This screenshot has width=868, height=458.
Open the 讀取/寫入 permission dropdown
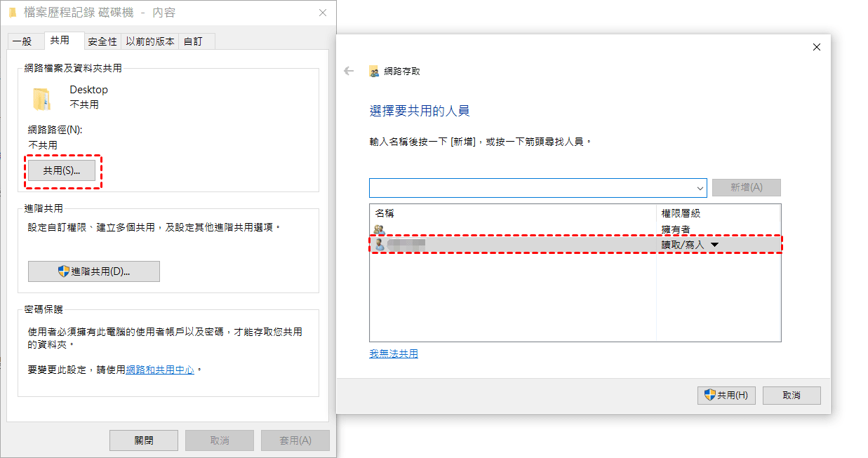point(715,245)
